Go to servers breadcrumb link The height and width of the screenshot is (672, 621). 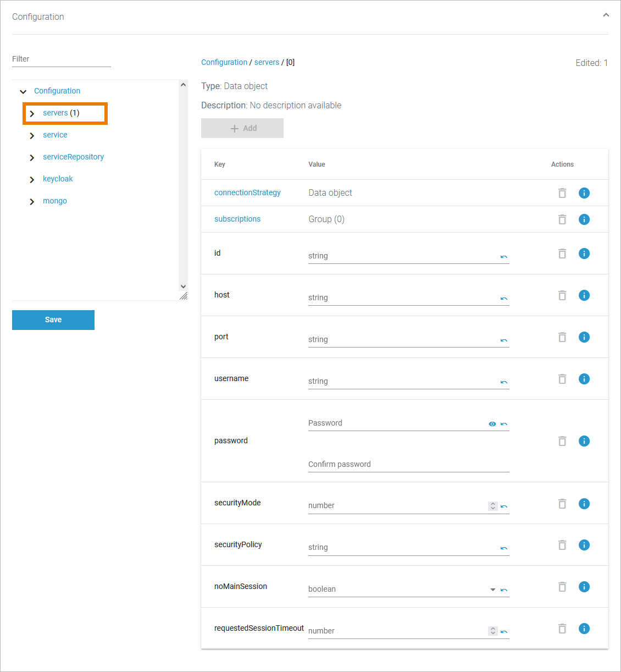click(267, 63)
